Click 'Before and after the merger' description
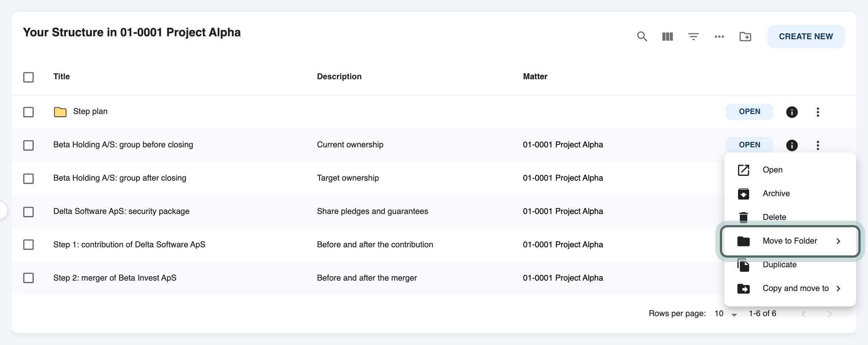The width and height of the screenshot is (868, 345). (367, 278)
